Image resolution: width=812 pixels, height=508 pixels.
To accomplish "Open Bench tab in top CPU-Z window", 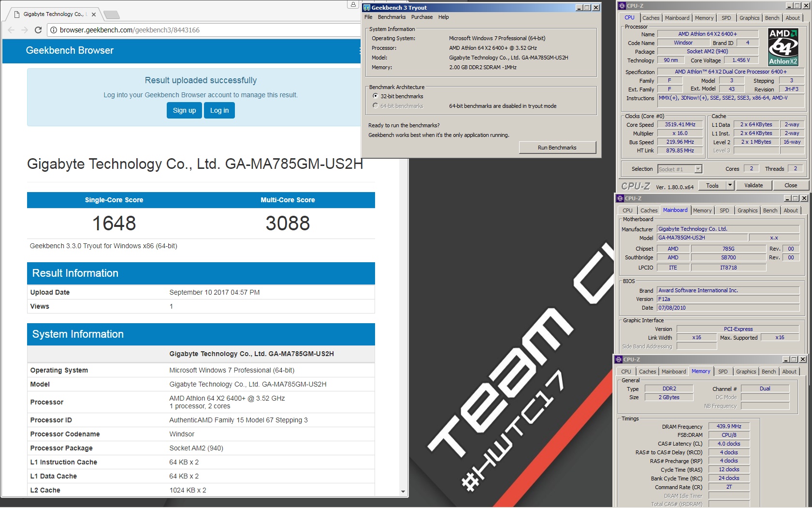I will coord(772,18).
